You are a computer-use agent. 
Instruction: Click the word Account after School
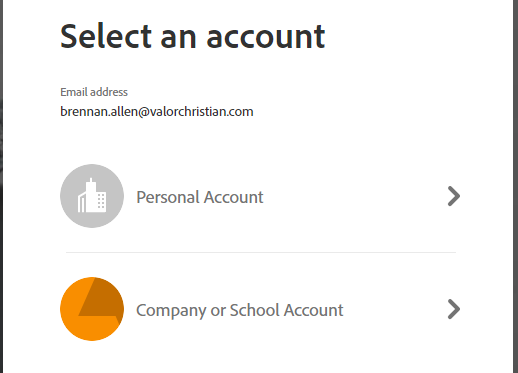(314, 310)
